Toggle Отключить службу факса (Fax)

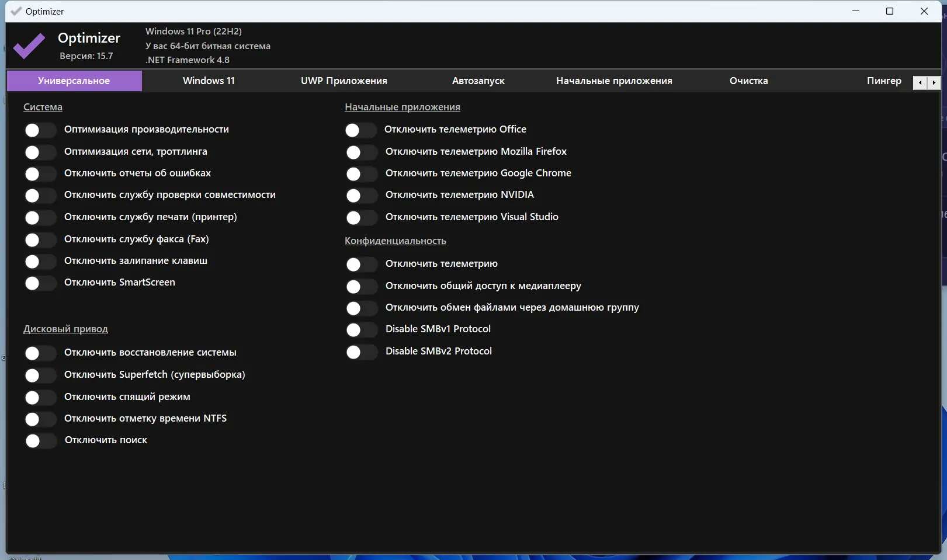click(x=40, y=239)
